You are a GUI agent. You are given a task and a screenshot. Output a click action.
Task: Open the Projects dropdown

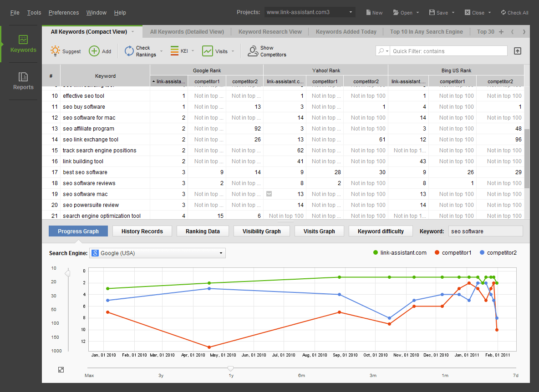click(310, 12)
